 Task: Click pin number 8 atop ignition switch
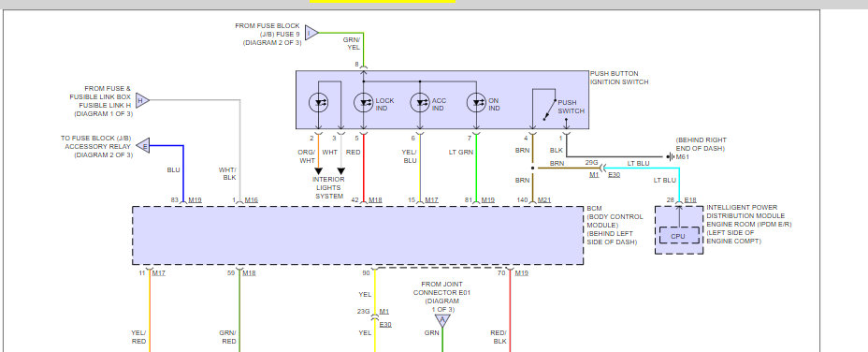click(x=357, y=65)
